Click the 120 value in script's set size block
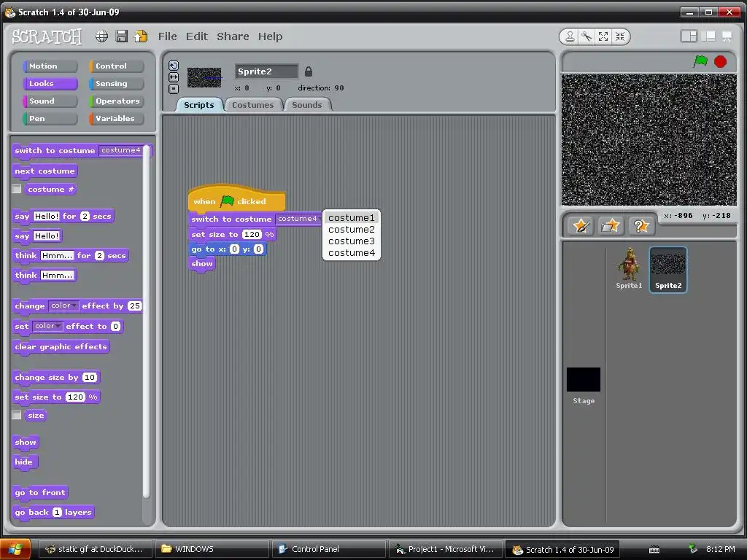The height and width of the screenshot is (560, 747). pos(252,234)
